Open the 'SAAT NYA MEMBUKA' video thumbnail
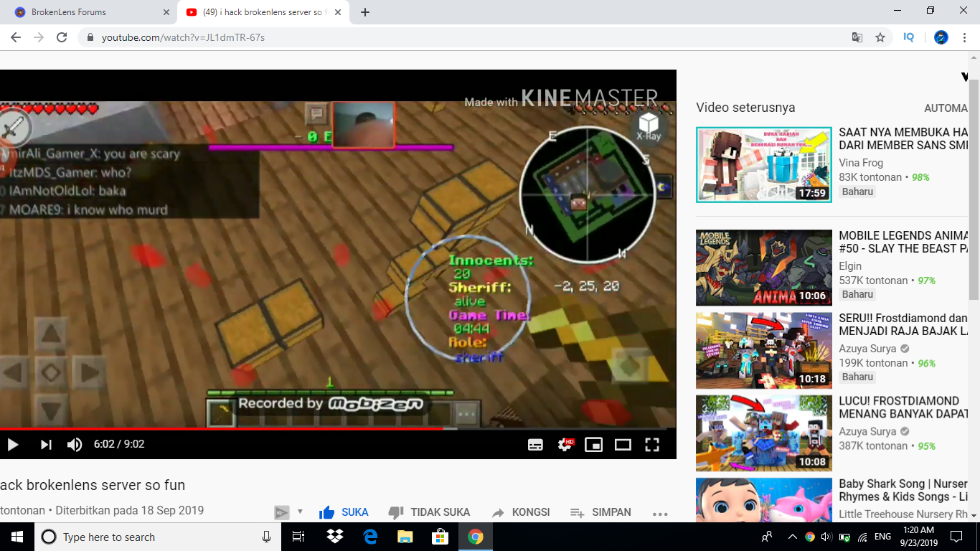The width and height of the screenshot is (980, 551). tap(764, 165)
